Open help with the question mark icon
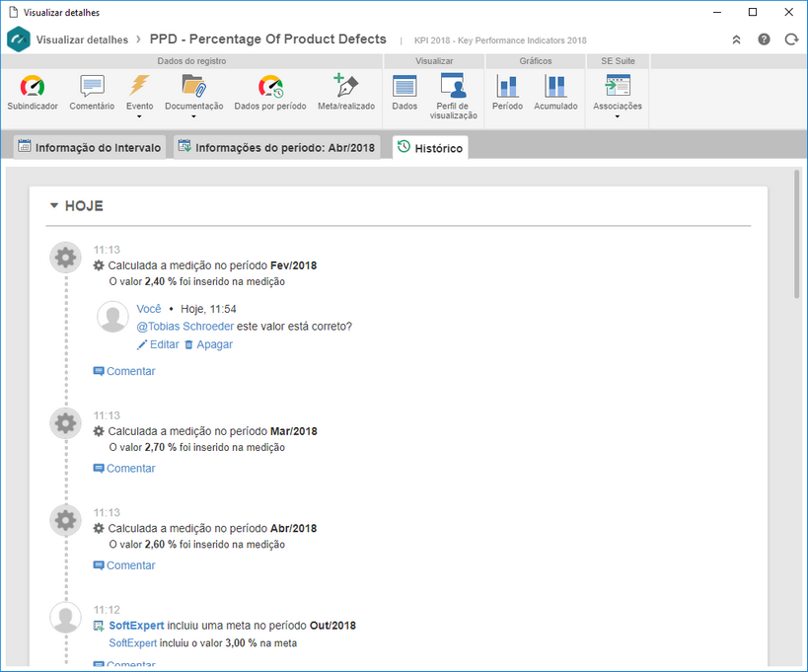This screenshot has width=808, height=672. tap(764, 39)
